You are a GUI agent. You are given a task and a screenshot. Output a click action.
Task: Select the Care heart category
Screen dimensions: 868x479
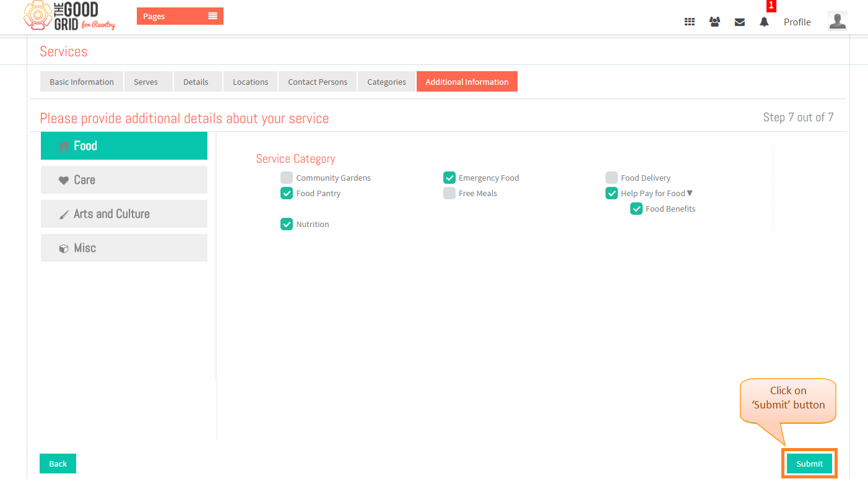(124, 179)
